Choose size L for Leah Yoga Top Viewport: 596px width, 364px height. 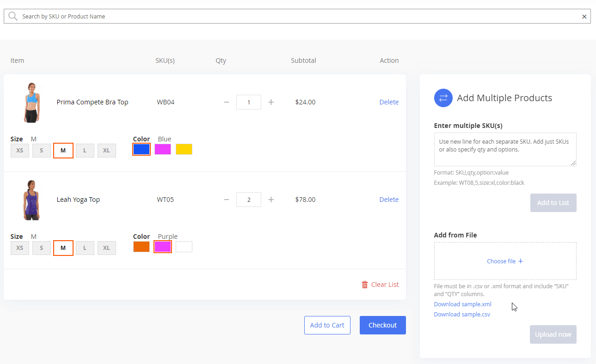coord(85,248)
